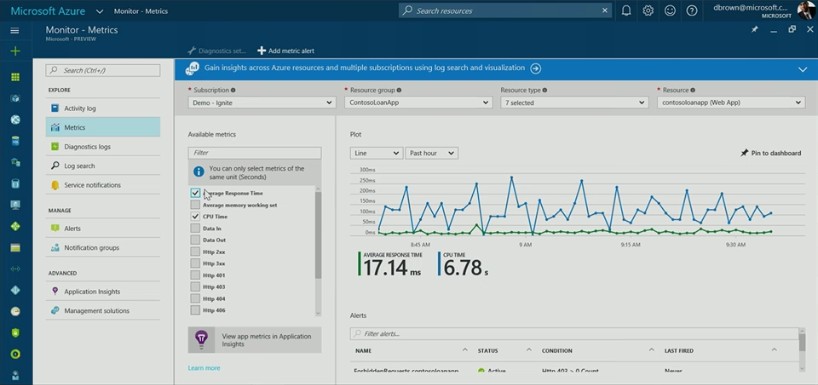Click the sidebar Search (Ctrl+/) box
This screenshot has height=385, width=818.
click(x=103, y=70)
